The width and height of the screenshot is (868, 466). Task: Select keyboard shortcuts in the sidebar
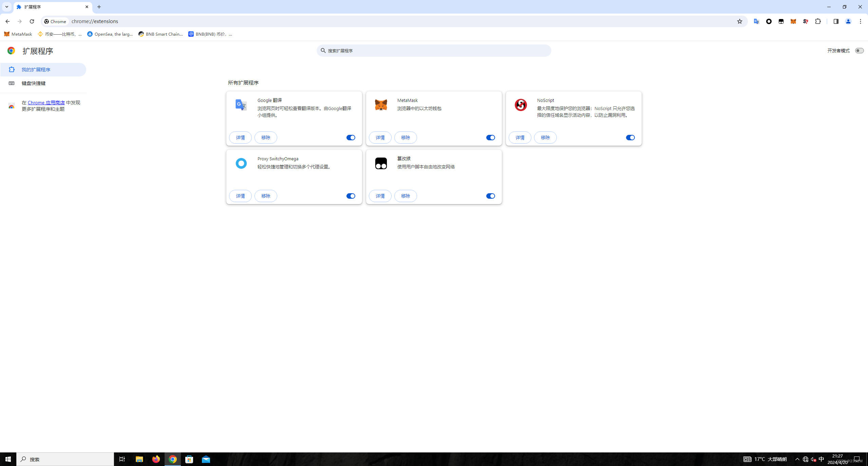(x=33, y=83)
